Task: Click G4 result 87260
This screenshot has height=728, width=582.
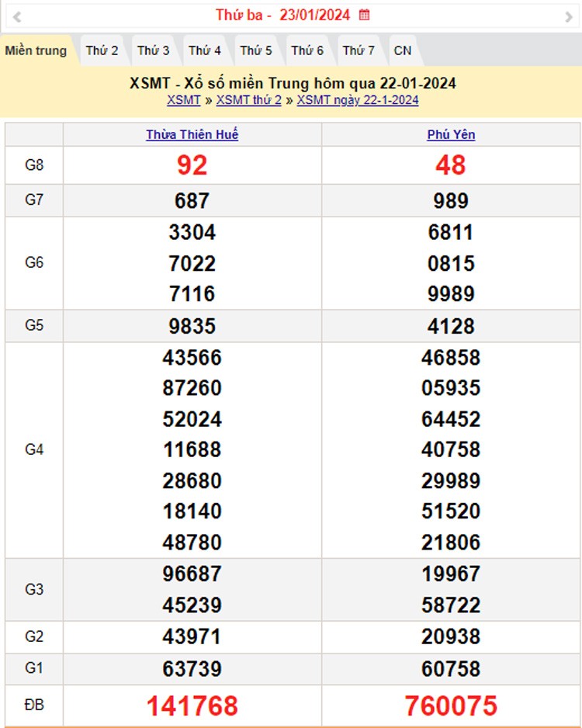Action: point(192,388)
